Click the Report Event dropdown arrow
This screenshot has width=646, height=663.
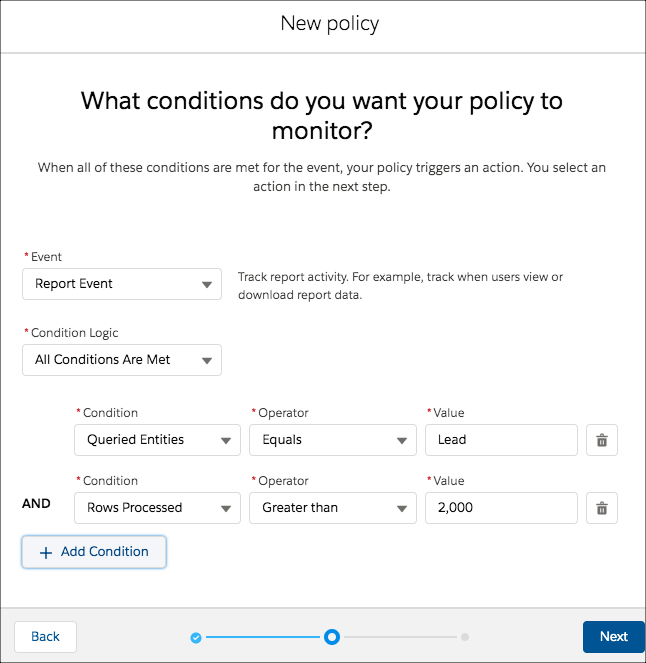tap(207, 285)
